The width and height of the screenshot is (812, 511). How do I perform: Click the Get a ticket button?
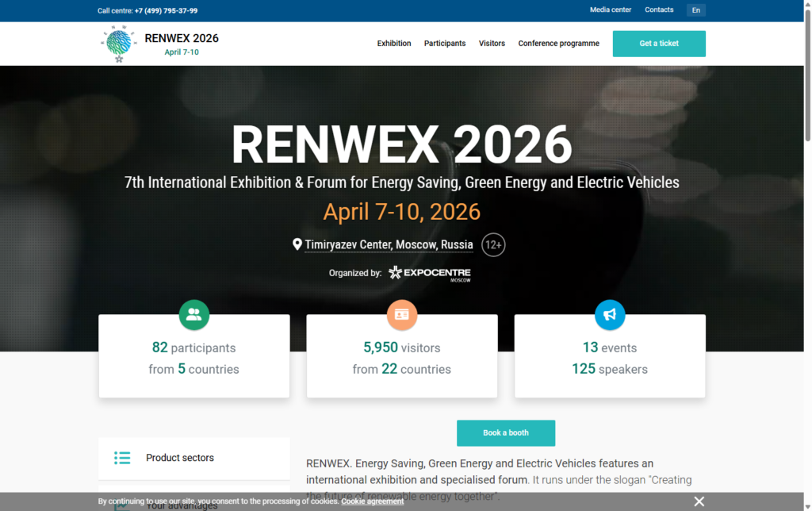pyautogui.click(x=659, y=44)
